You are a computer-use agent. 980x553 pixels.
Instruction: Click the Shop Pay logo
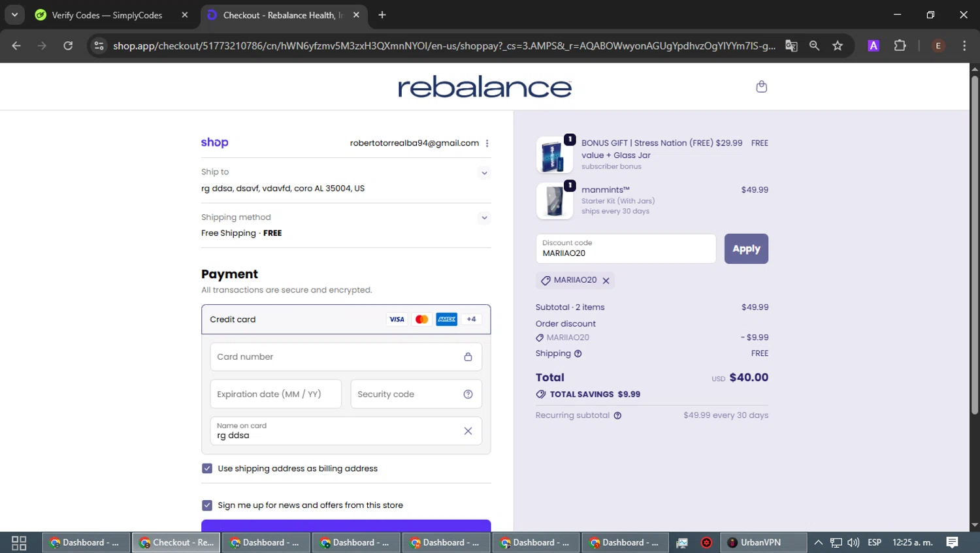(214, 142)
